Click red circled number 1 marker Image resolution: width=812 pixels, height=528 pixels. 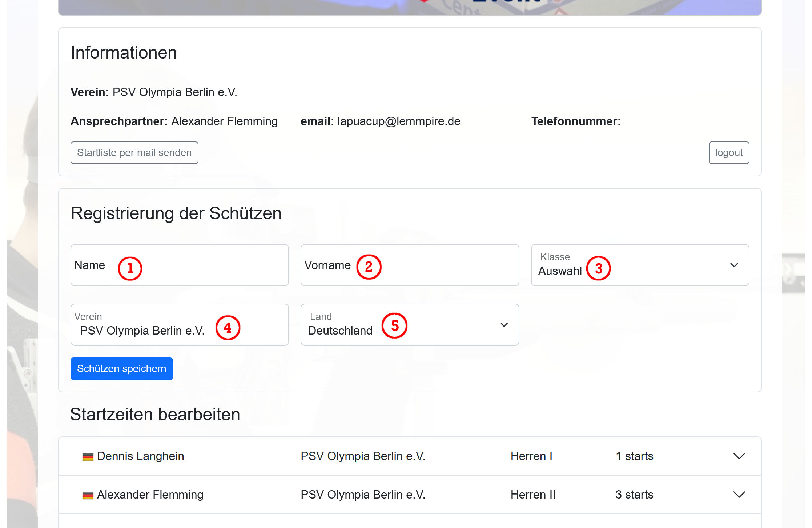(x=130, y=268)
